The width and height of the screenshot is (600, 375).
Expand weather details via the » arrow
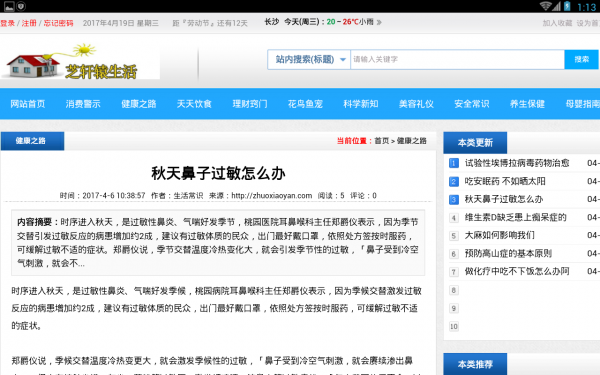tap(379, 22)
